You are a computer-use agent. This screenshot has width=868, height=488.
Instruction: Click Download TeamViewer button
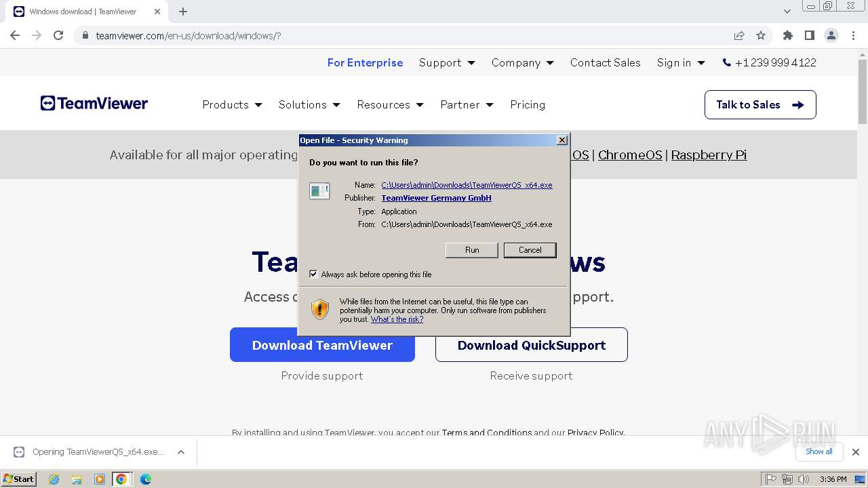tap(322, 345)
